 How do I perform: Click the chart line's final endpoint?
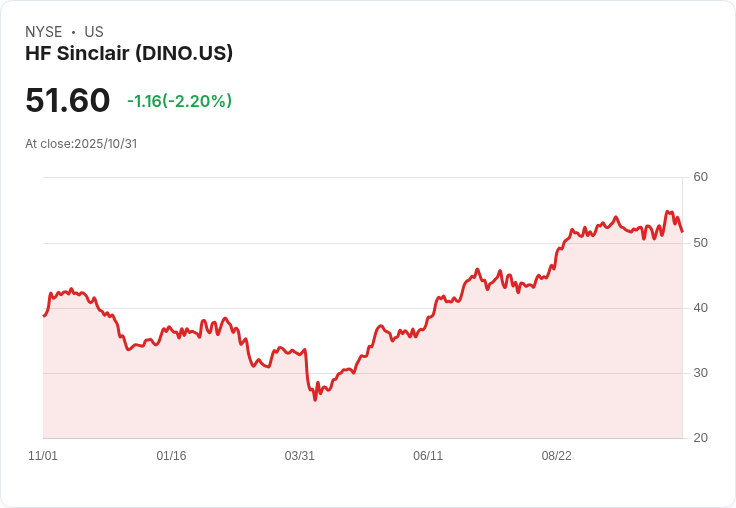tap(682, 231)
